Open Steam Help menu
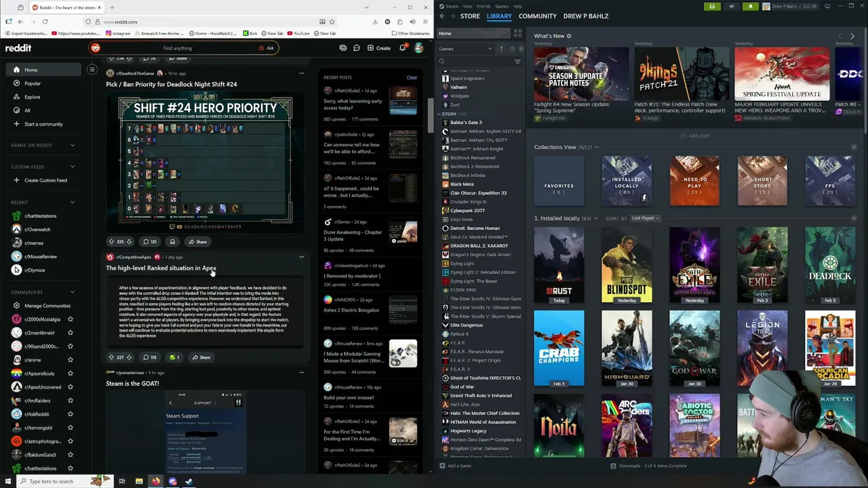 coord(517,6)
